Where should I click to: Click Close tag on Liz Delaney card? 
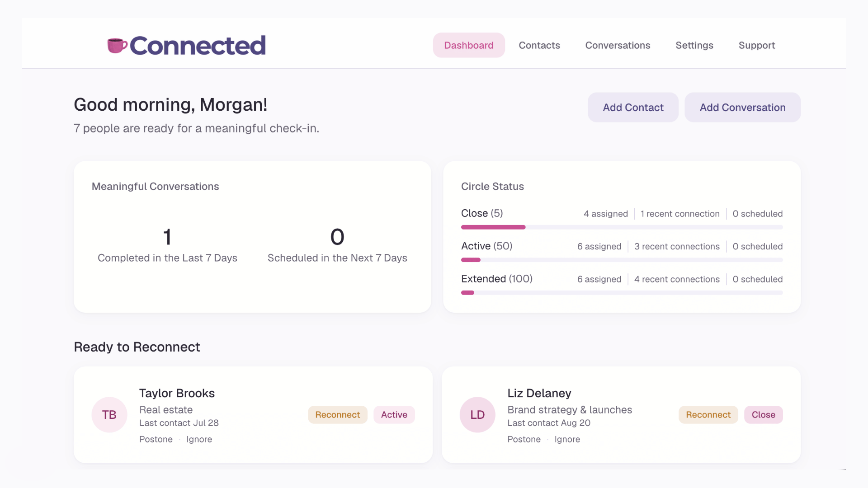coord(764,415)
